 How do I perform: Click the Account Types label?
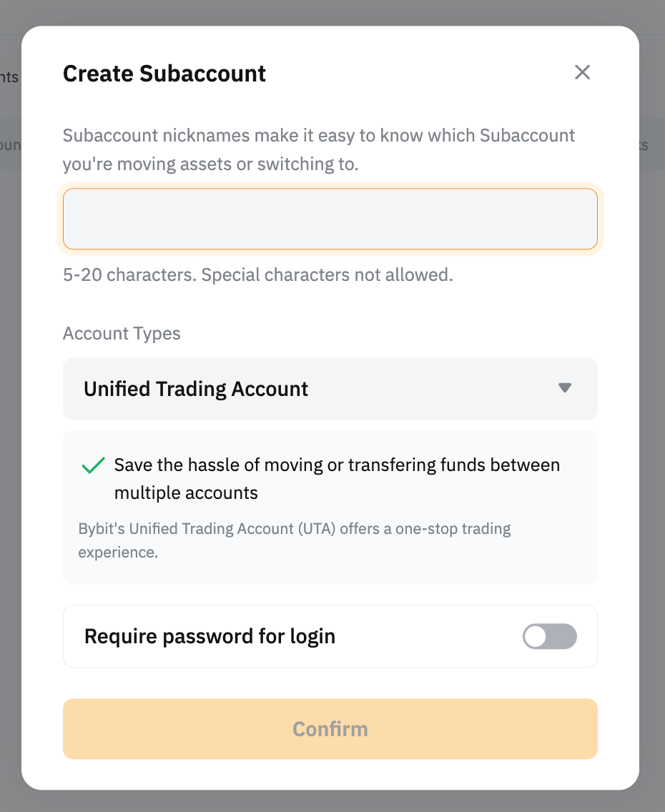point(122,334)
